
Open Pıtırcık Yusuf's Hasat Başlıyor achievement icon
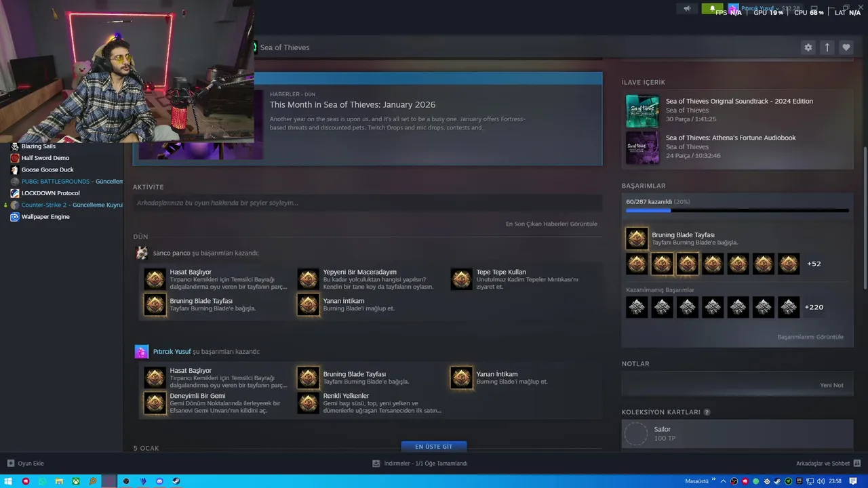pos(155,378)
